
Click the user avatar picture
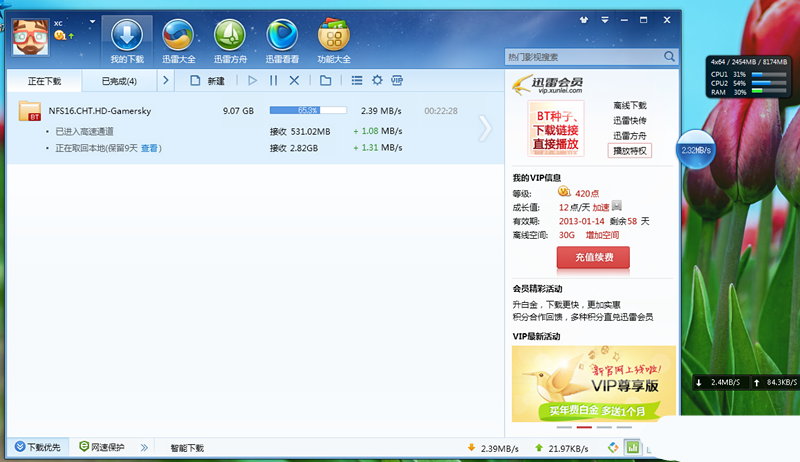(x=30, y=37)
